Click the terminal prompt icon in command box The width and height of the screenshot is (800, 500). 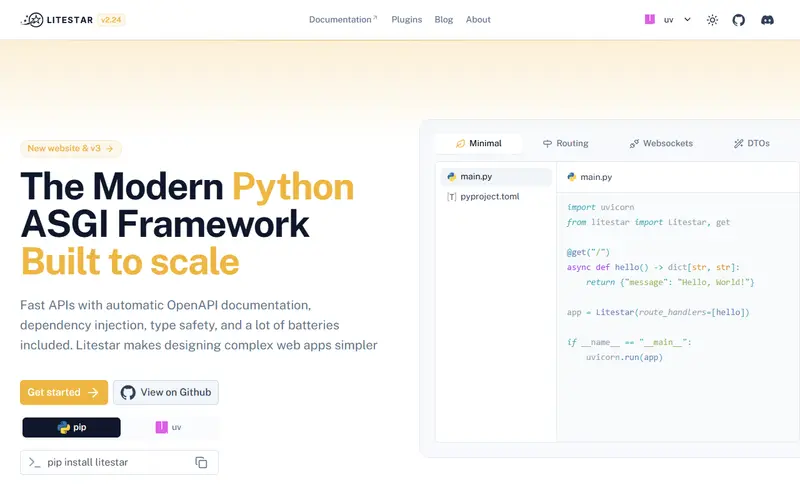tap(34, 462)
